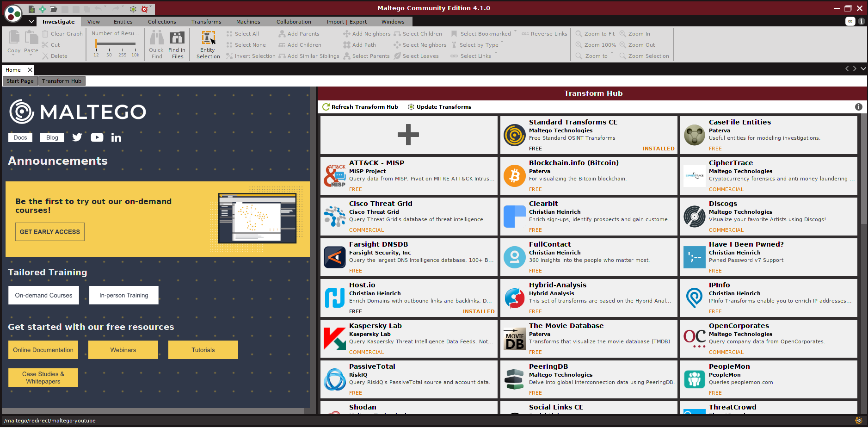Viewport: 868px width, 428px height.
Task: Click the green crosshair add-entity toolbar icon
Action: [x=42, y=9]
